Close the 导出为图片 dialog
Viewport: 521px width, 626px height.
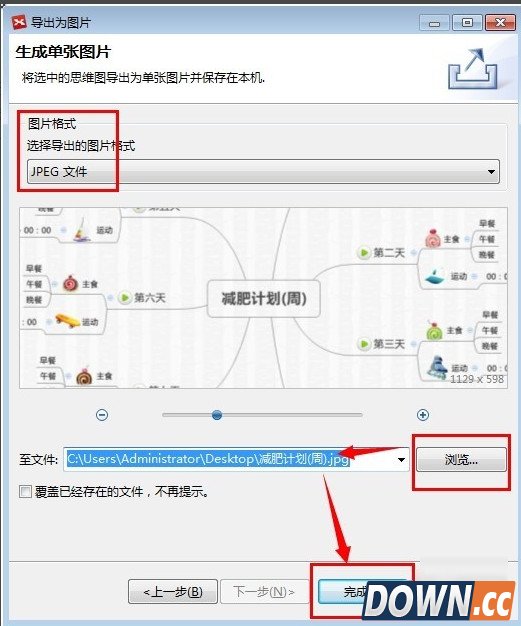click(499, 23)
